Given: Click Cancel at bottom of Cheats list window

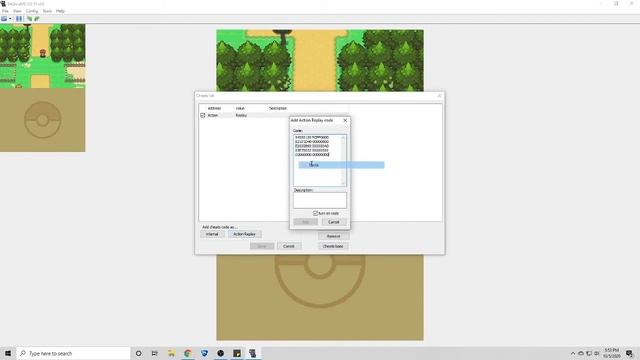Looking at the screenshot, I should 289,246.
